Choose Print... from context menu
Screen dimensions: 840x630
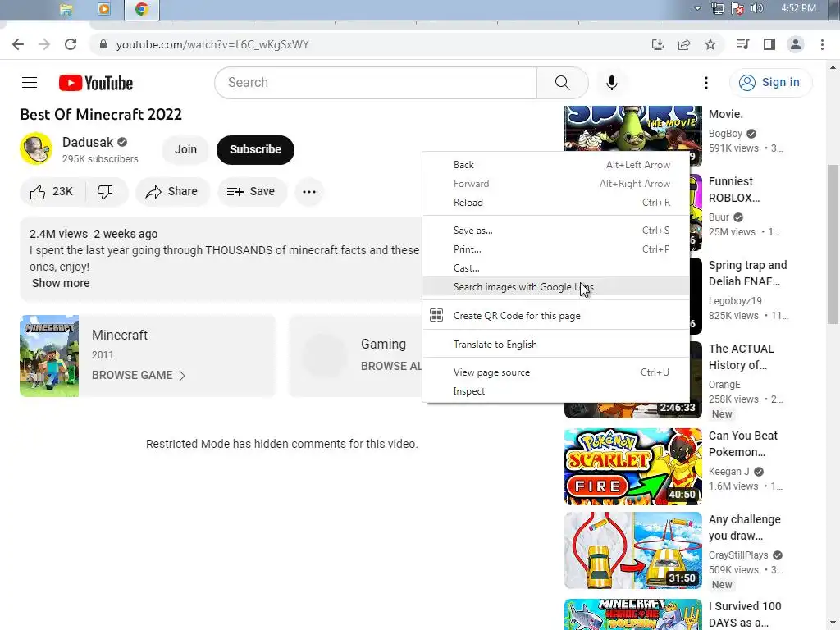pos(555,249)
